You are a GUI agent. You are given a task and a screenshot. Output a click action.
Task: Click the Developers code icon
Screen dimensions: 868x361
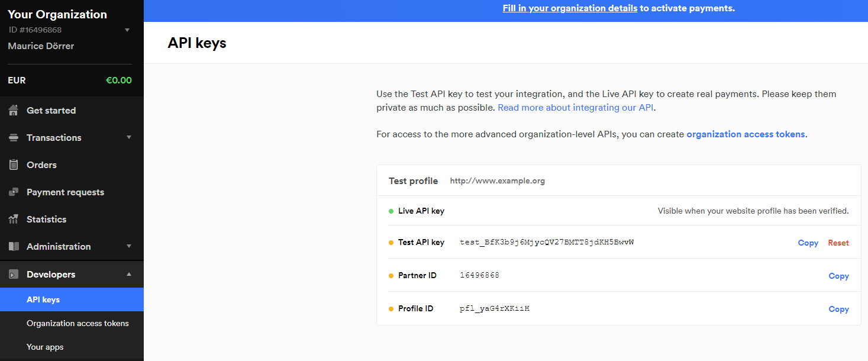pos(14,275)
